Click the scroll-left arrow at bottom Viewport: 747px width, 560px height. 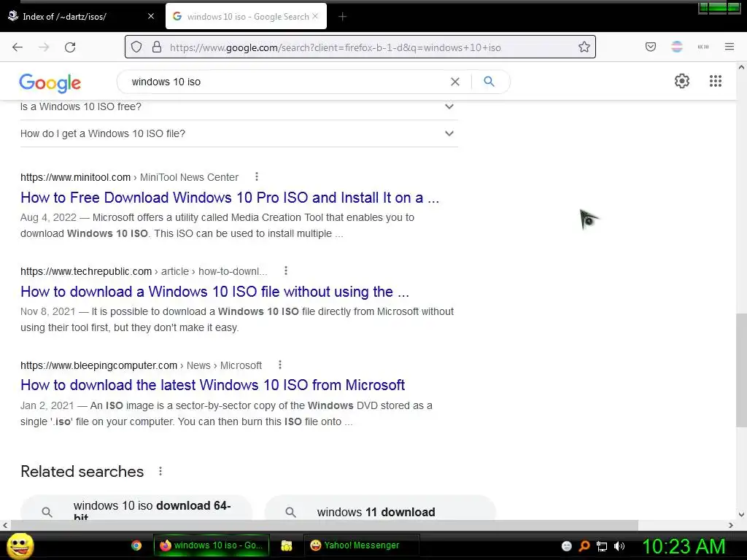click(5, 525)
